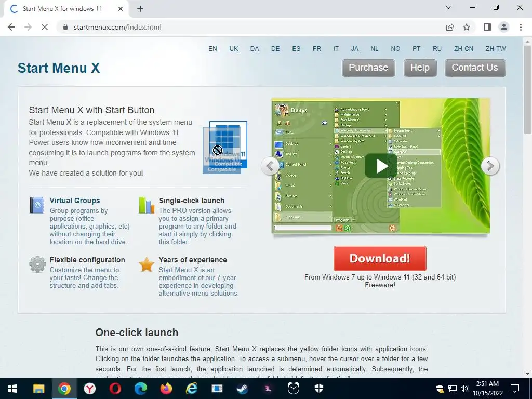This screenshot has width=532, height=399.
Task: Launch Internet Explorer from taskbar
Action: (x=191, y=389)
